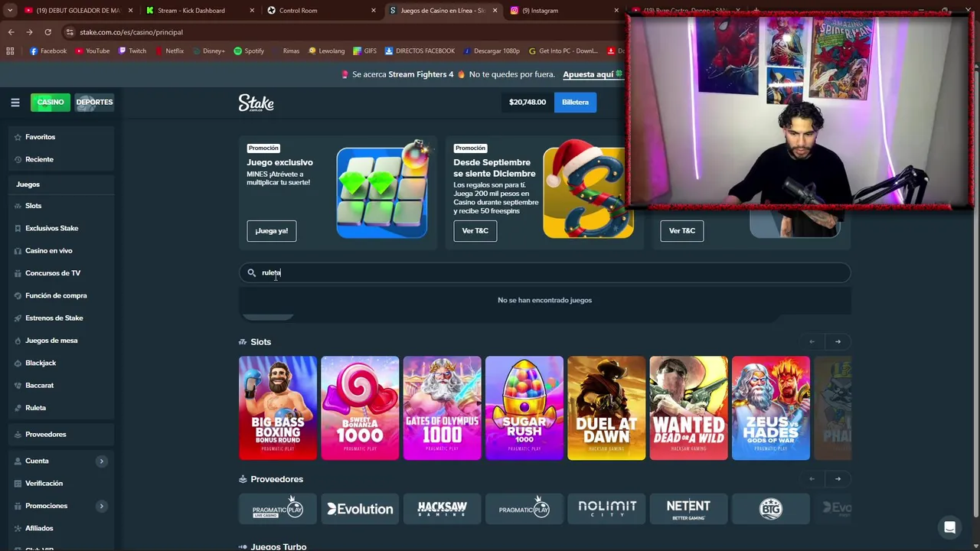The height and width of the screenshot is (551, 980).
Task: Click the search magnifier icon
Action: [251, 272]
